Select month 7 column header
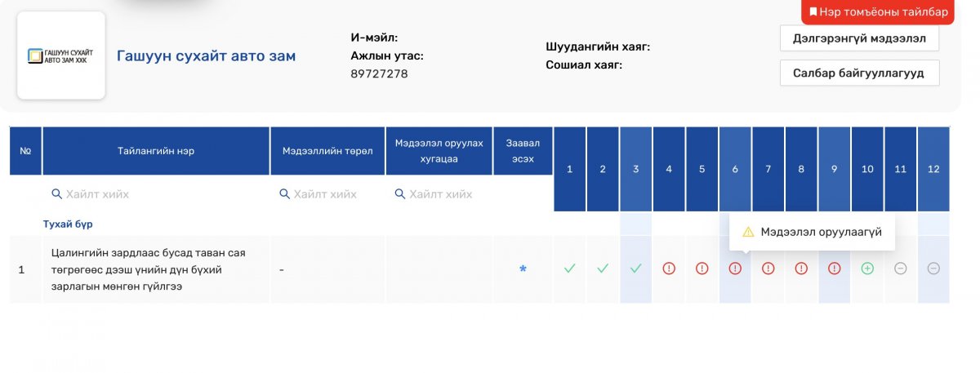The image size is (980, 373). tap(768, 169)
